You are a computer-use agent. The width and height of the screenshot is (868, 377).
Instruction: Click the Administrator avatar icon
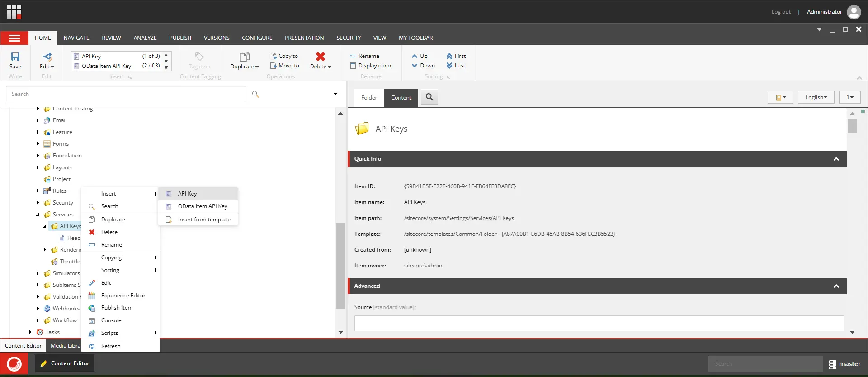pos(854,12)
